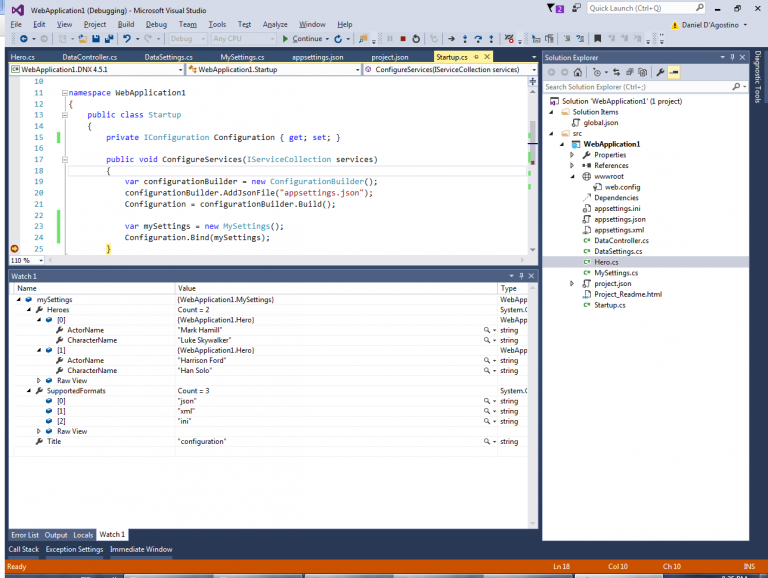Viewport: 768px width, 578px height.
Task: Click the Save All icon
Action: pos(109,39)
